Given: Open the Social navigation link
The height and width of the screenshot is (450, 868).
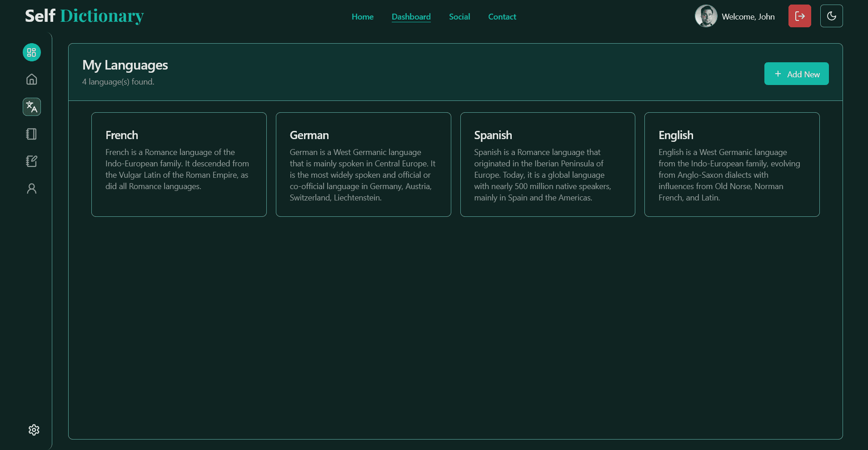Looking at the screenshot, I should point(459,17).
